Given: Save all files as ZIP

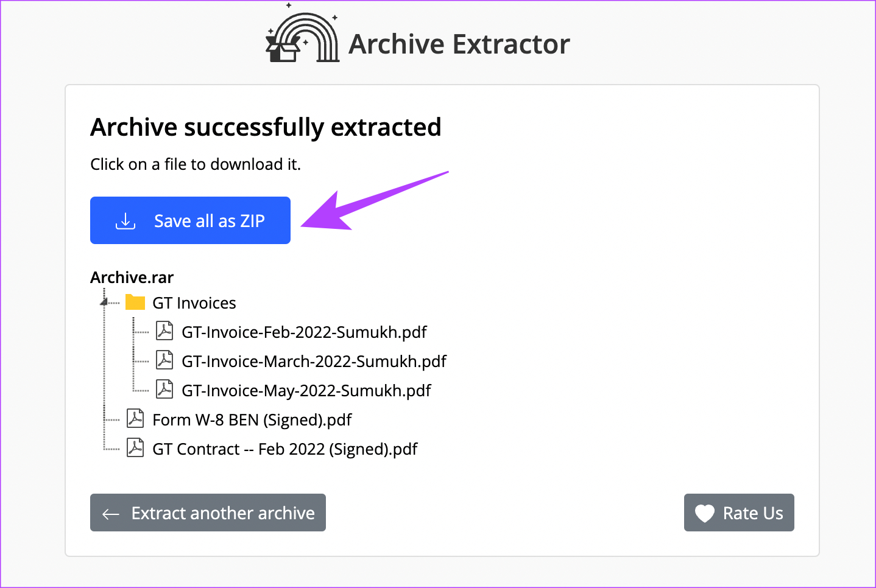Looking at the screenshot, I should coord(190,220).
